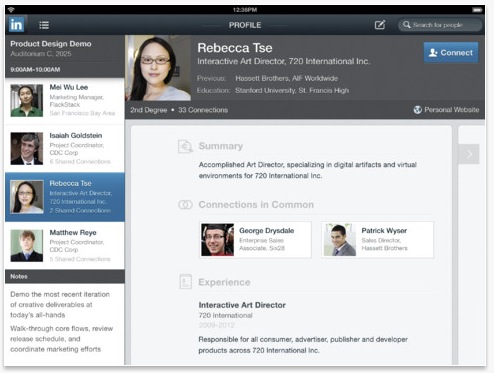Tap 'Hassett Brothers, AIF Worldwide' previous text
Image resolution: width=494 pixels, height=373 pixels.
click(287, 78)
